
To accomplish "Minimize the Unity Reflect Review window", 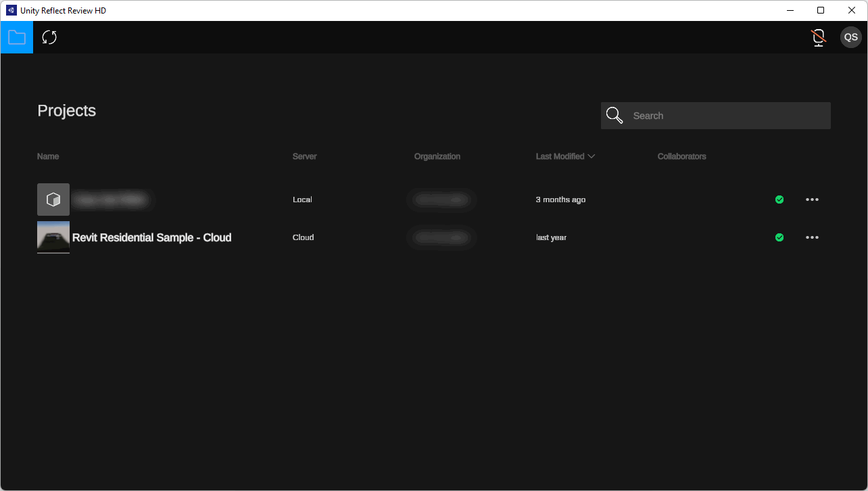I will [x=790, y=10].
